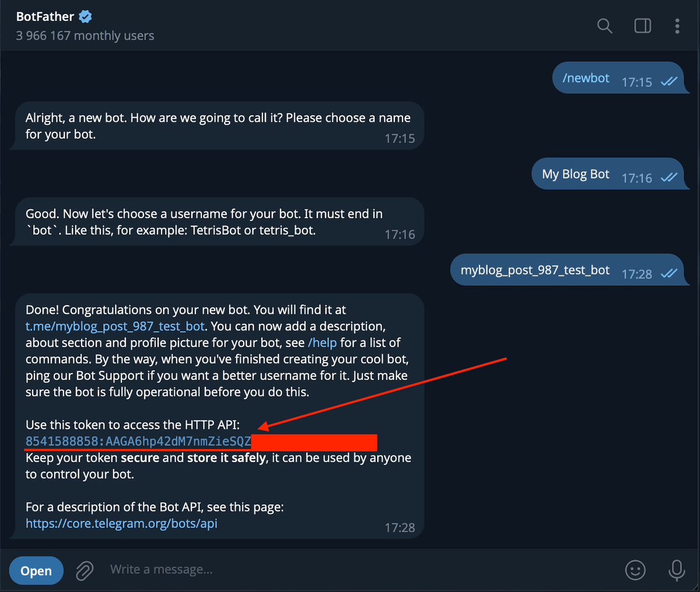Open the core.telegram.org/bots/api link
The width and height of the screenshot is (700, 592).
coord(121,523)
